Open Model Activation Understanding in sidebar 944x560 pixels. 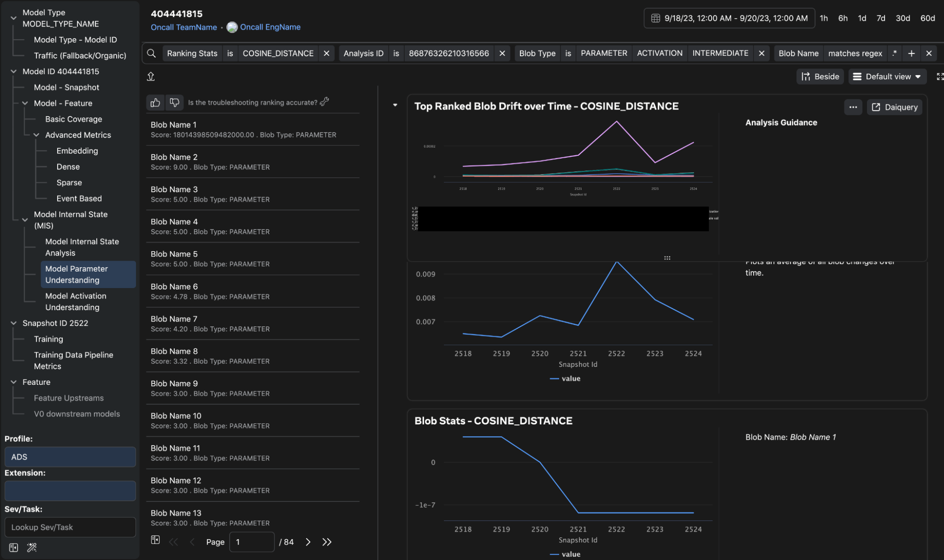tap(76, 302)
